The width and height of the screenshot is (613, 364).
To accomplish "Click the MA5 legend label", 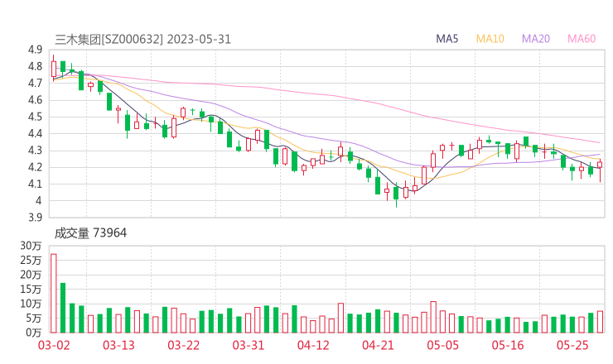I will pyautogui.click(x=446, y=39).
